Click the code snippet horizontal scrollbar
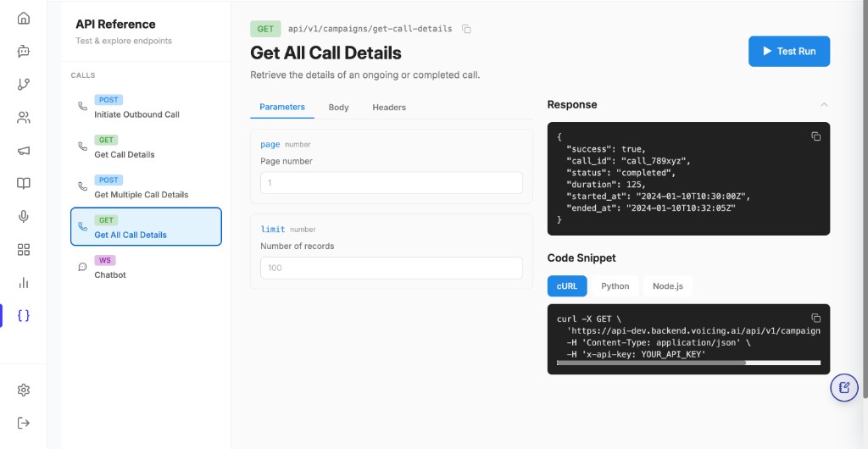Viewport: 868px width, 449px height. point(651,363)
